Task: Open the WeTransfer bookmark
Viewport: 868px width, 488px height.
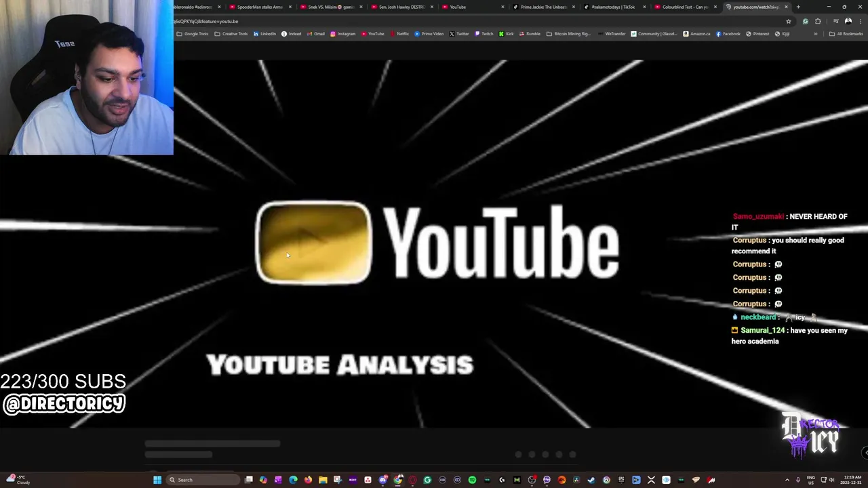Action: point(612,34)
